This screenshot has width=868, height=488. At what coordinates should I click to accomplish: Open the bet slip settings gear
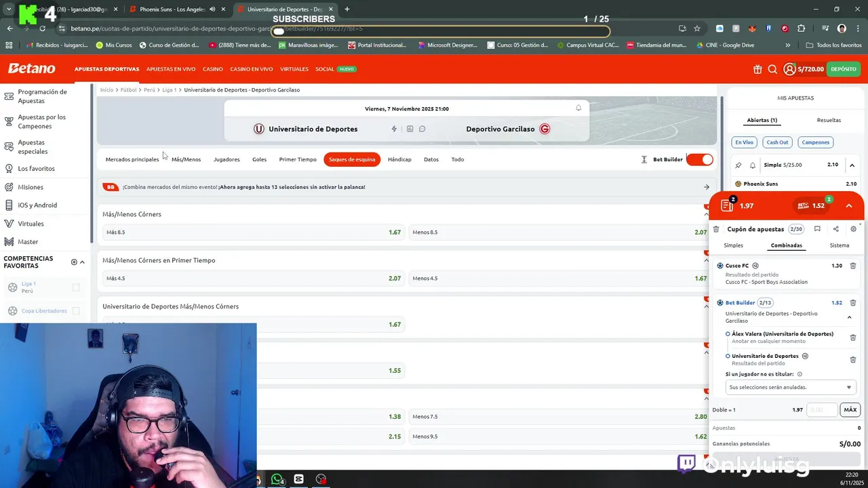(x=853, y=229)
